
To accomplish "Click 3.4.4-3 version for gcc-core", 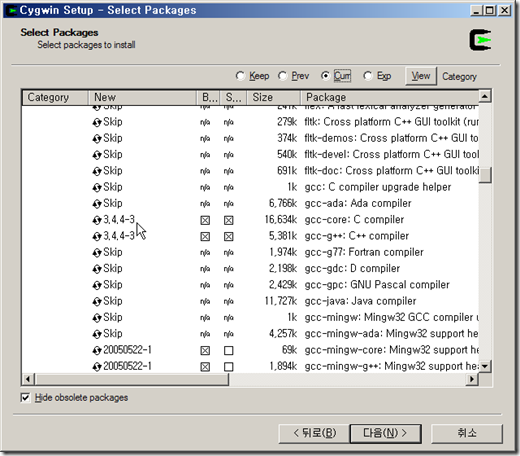I will point(119,219).
